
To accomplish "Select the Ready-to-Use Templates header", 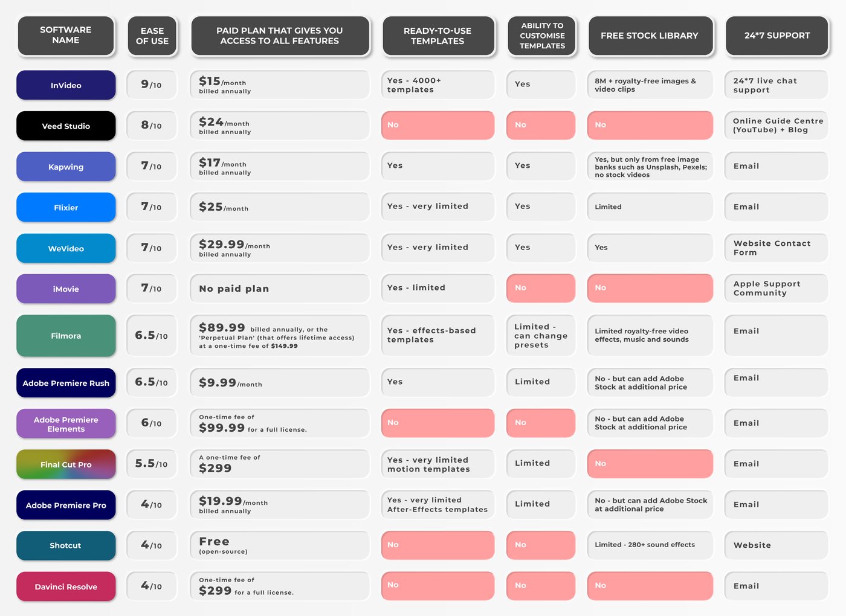I will point(438,36).
